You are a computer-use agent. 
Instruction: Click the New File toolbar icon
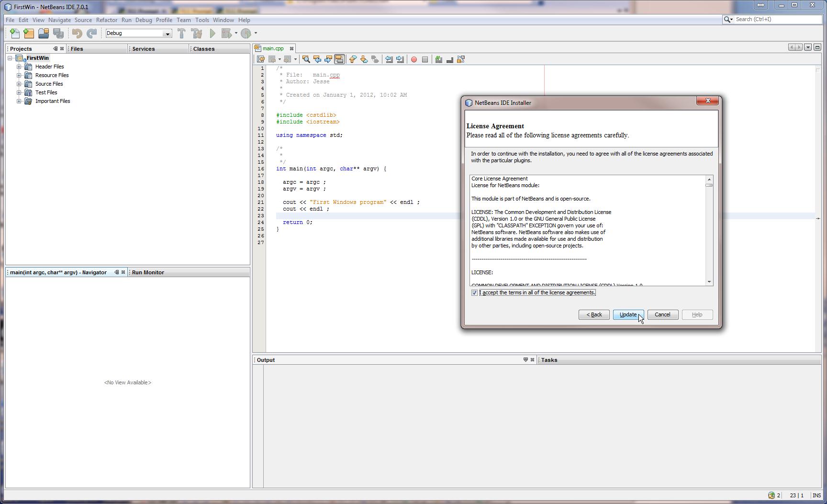click(x=15, y=33)
